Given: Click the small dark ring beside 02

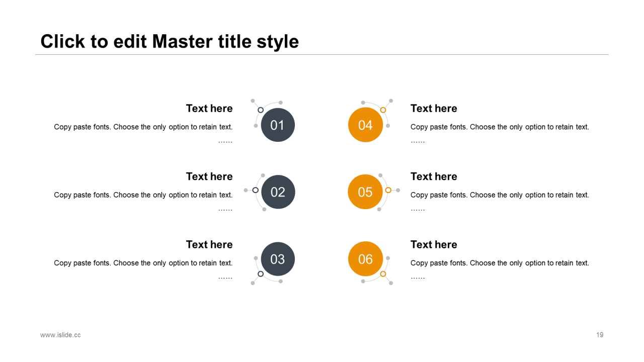Looking at the screenshot, I should point(256,190).
